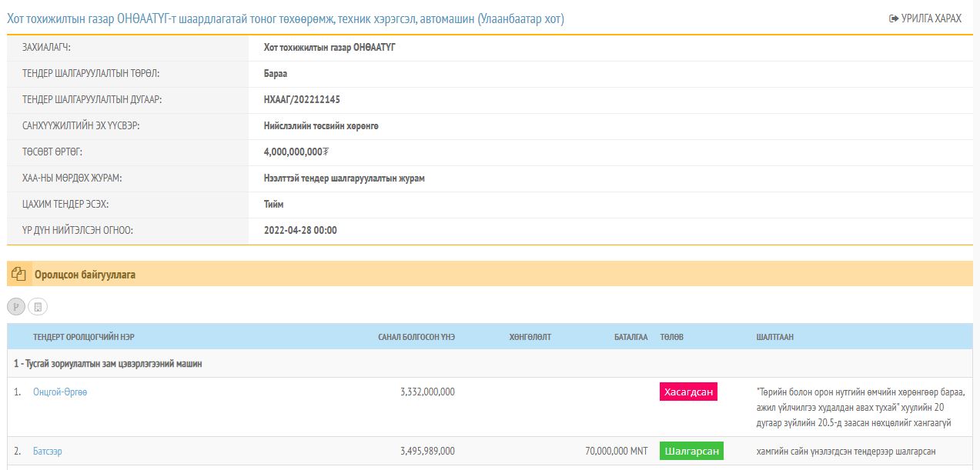
Task: Click the tender title heading link
Action: coord(286,18)
